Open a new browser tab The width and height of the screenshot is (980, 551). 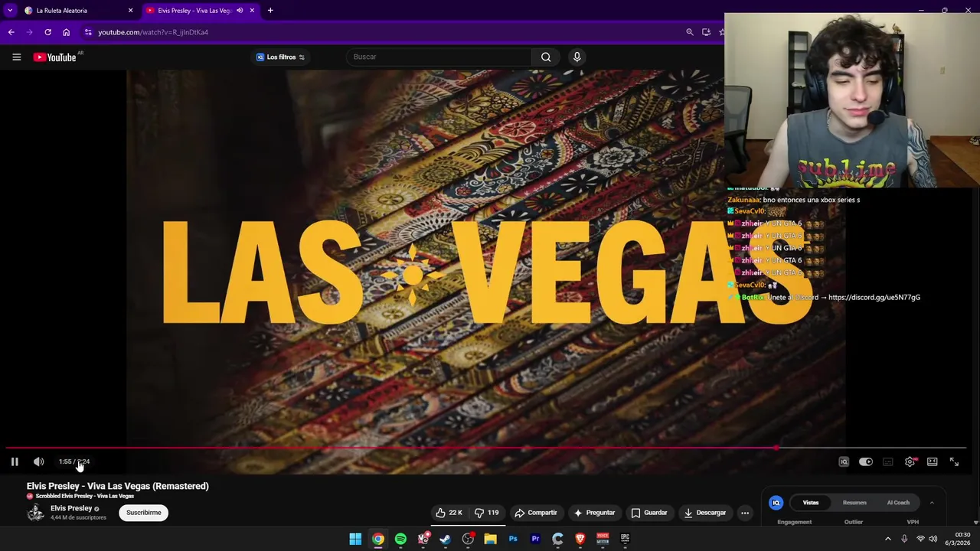coord(270,11)
